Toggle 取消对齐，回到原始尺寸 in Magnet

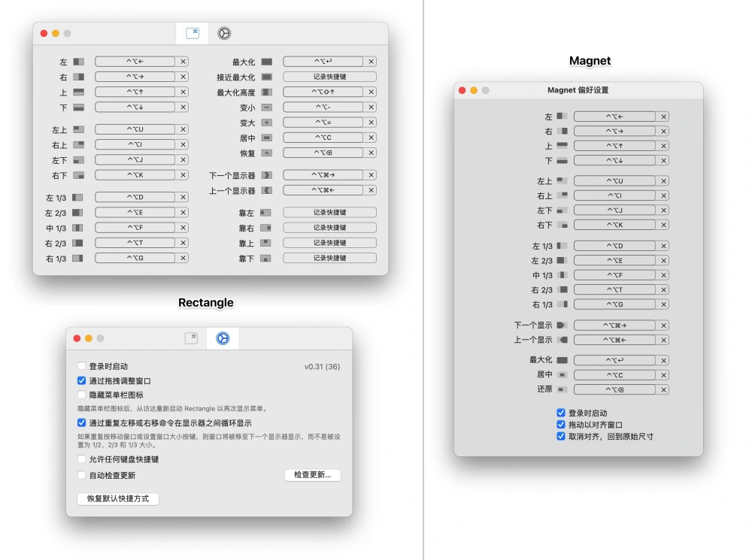tap(561, 436)
